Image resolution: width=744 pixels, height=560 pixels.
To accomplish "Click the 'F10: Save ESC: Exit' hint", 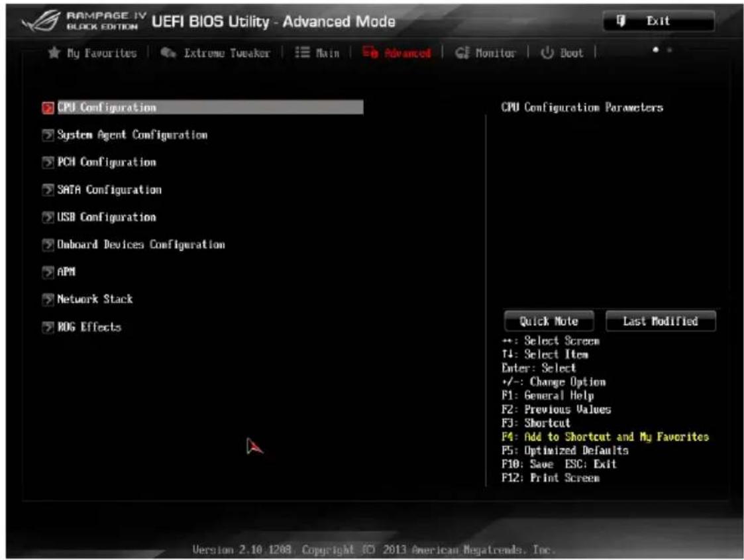I will click(559, 464).
